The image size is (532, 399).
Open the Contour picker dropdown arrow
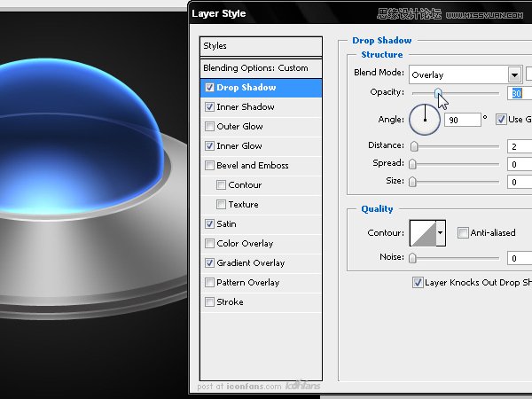tap(441, 233)
